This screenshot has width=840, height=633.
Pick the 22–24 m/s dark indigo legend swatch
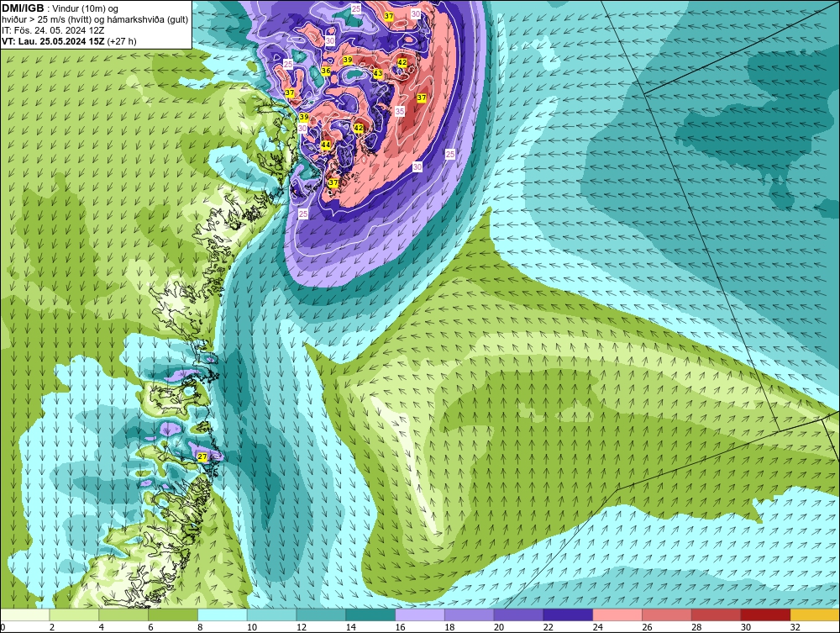pyautogui.click(x=568, y=615)
